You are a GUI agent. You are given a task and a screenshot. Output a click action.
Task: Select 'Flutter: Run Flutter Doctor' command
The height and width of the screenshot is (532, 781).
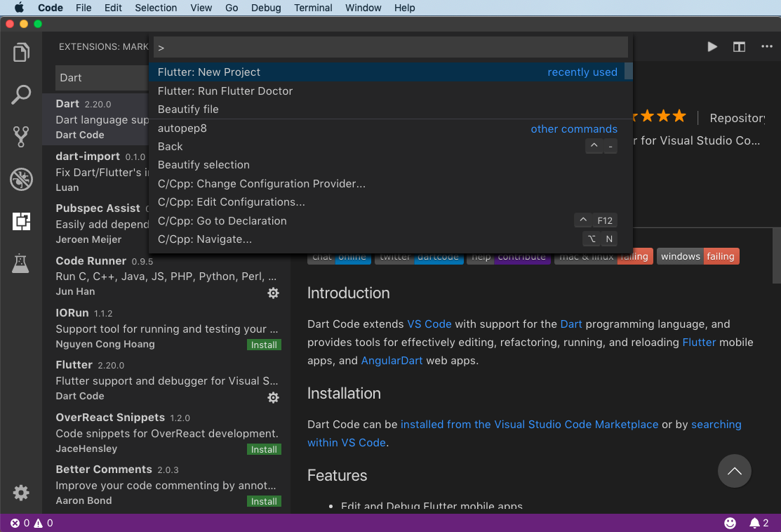(x=387, y=91)
